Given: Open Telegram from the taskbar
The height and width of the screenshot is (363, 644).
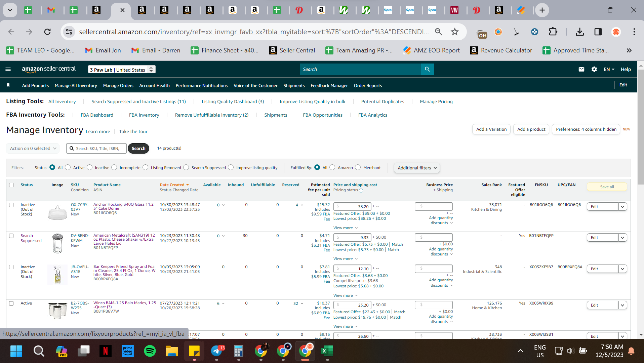Looking at the screenshot, I should [217, 351].
